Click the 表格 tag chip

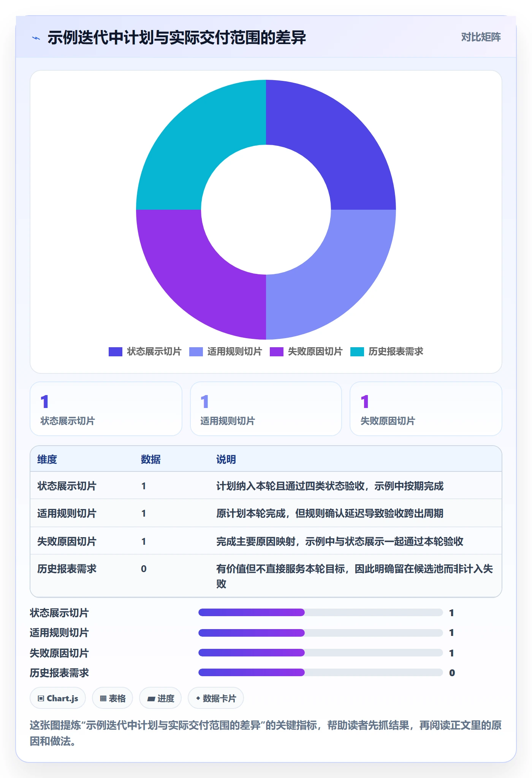[x=112, y=698]
